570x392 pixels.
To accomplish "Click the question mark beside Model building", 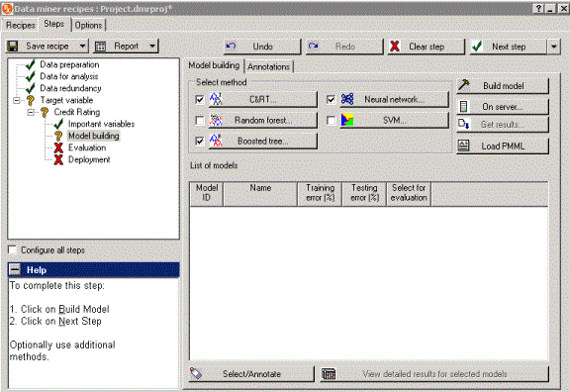I will [58, 136].
